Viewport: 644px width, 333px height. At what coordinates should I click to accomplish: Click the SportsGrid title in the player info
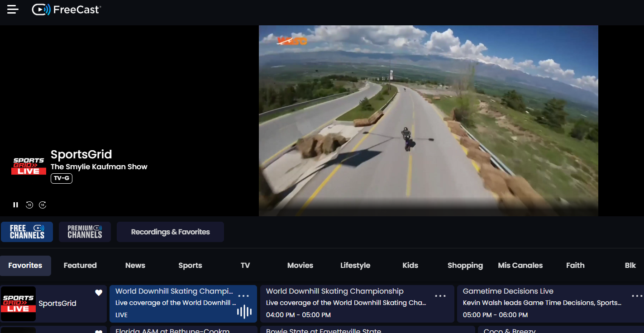point(81,154)
